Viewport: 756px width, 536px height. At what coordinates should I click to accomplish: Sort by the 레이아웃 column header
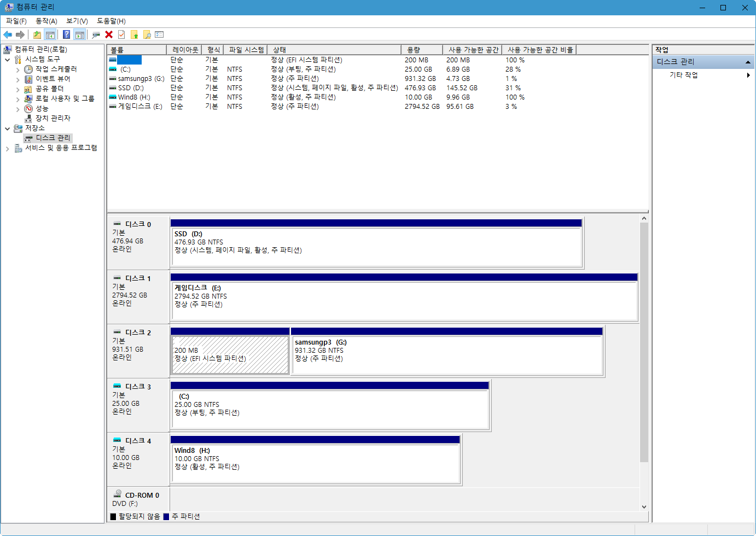click(x=184, y=50)
